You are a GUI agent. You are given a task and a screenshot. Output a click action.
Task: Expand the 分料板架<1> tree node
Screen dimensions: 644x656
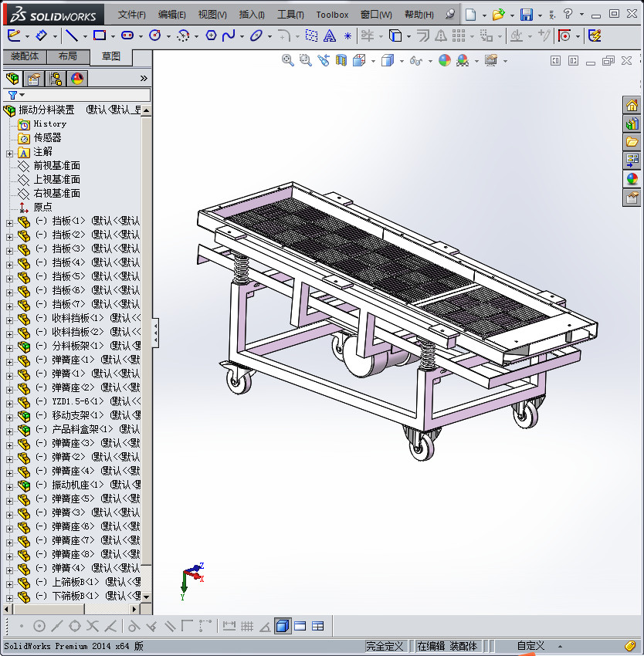pos(9,348)
